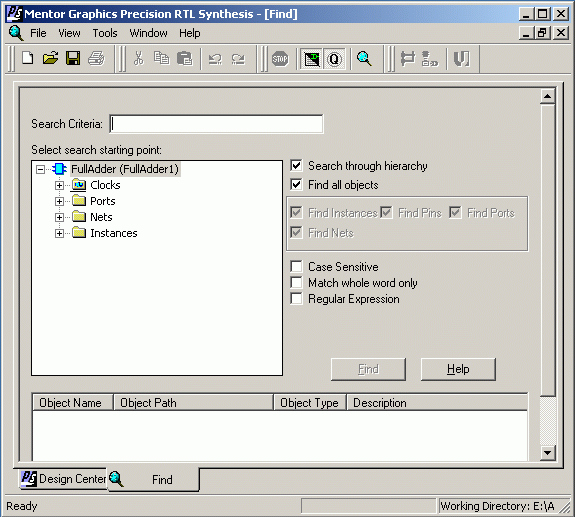Viewport: 575px width, 517px height.
Task: Uncheck Search through hierarchy
Action: (296, 166)
